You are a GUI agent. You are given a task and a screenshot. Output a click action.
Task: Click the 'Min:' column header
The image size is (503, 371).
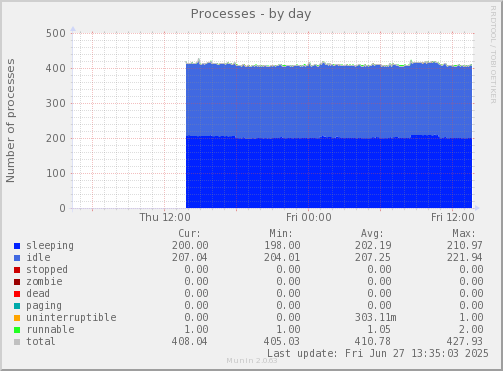(x=281, y=233)
